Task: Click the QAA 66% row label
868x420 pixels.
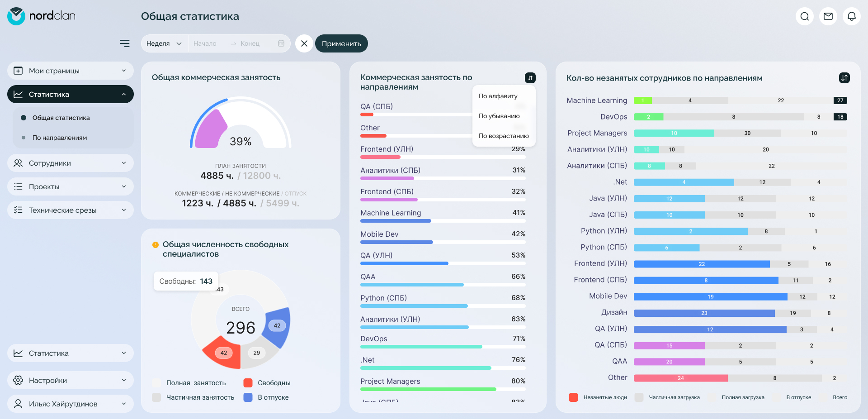Action: [x=368, y=277]
